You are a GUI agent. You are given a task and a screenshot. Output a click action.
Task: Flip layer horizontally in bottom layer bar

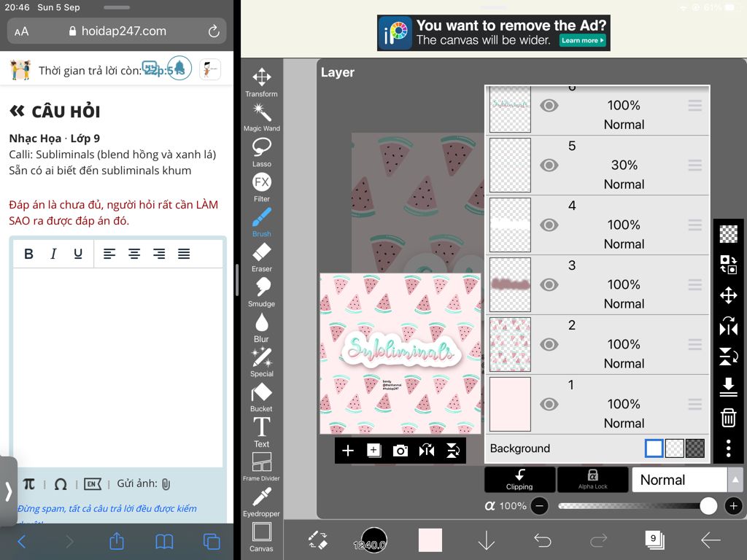tap(426, 451)
